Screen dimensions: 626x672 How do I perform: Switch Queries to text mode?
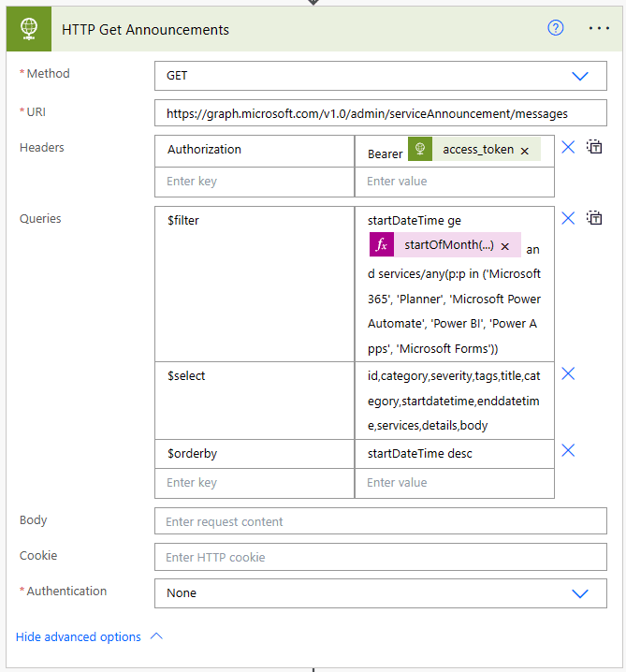[594, 218]
